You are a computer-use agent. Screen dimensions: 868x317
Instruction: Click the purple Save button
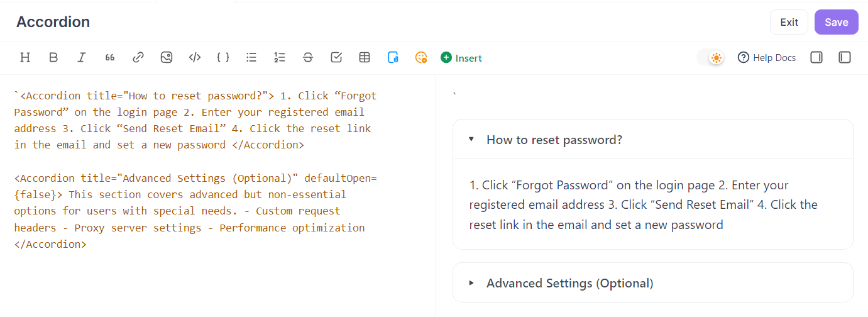pos(837,22)
